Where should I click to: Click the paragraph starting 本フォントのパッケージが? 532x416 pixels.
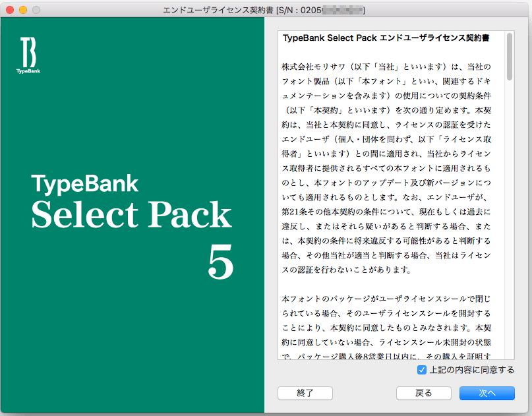coord(386,328)
